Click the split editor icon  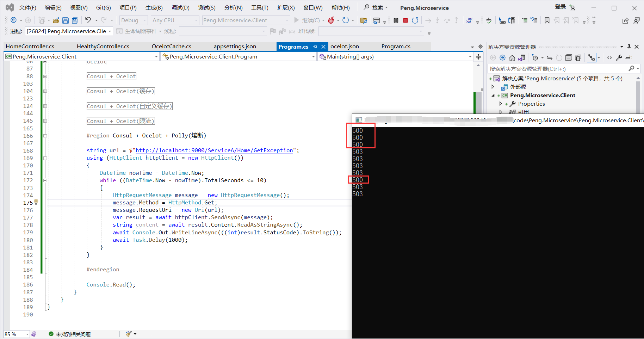478,56
